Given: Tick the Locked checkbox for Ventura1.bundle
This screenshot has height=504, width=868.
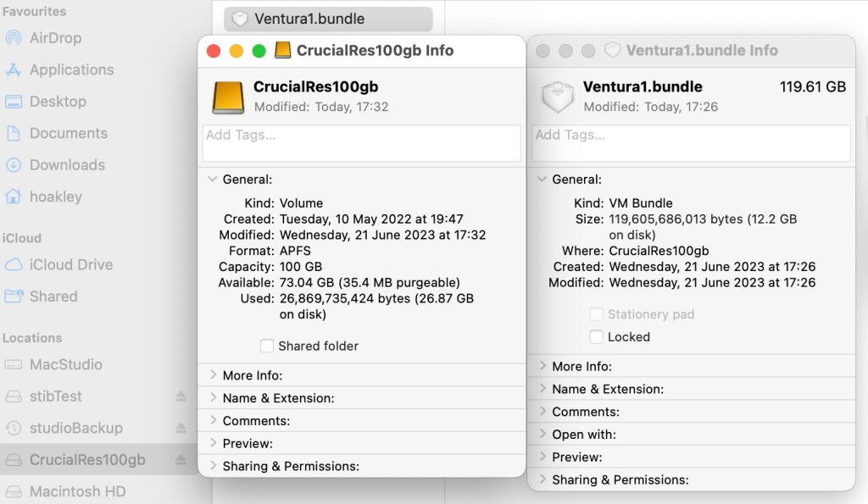Looking at the screenshot, I should (597, 336).
